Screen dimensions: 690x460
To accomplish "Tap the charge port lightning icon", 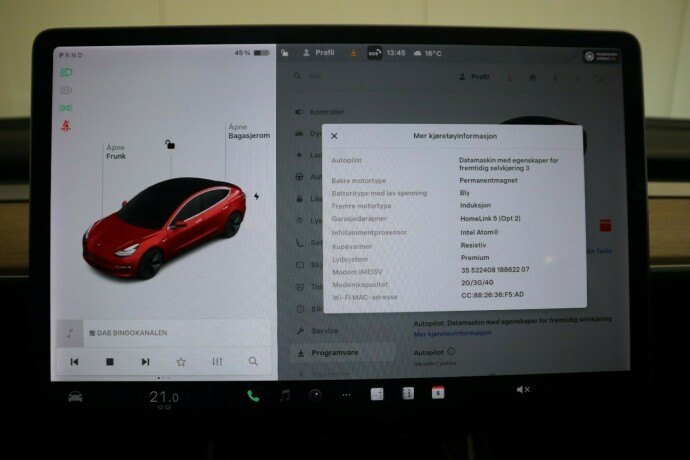I will [x=257, y=196].
